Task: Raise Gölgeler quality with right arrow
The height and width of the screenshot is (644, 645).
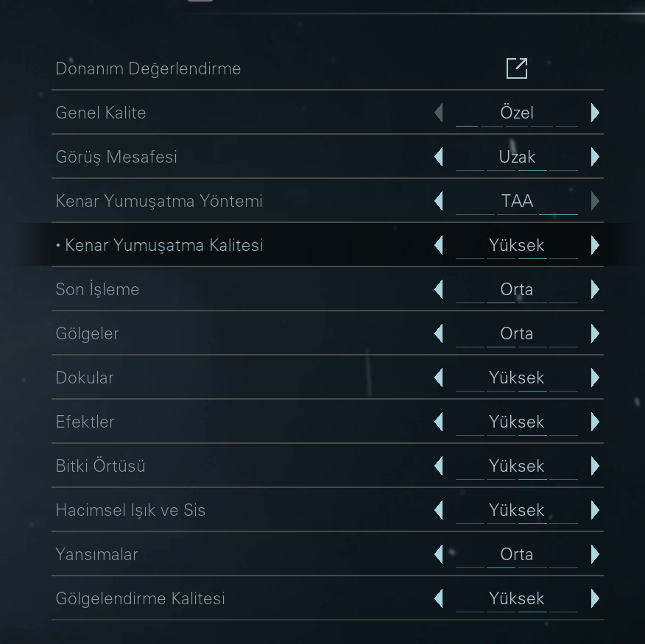Action: 595,333
